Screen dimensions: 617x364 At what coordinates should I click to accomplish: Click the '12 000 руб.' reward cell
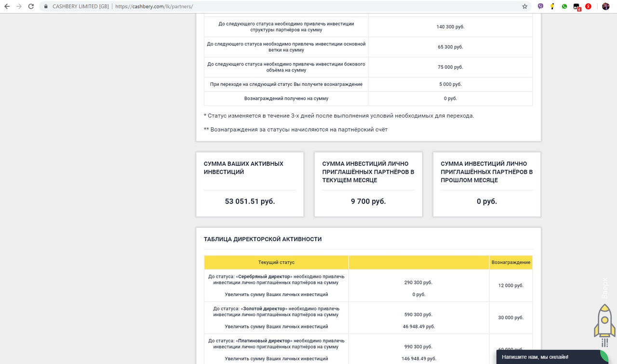tap(511, 285)
